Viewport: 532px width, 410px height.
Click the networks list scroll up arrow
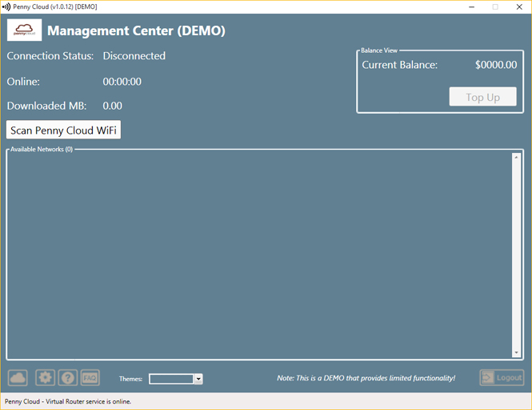pyautogui.click(x=516, y=157)
